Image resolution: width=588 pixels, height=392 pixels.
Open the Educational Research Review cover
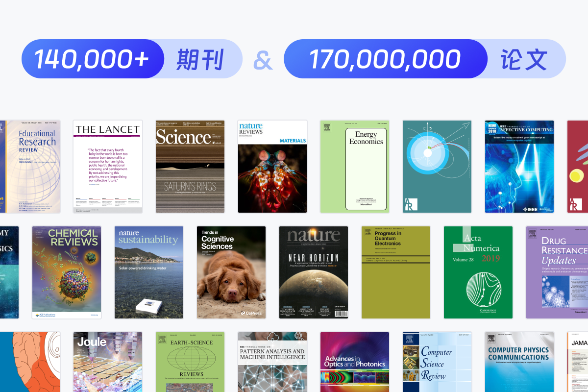point(30,167)
